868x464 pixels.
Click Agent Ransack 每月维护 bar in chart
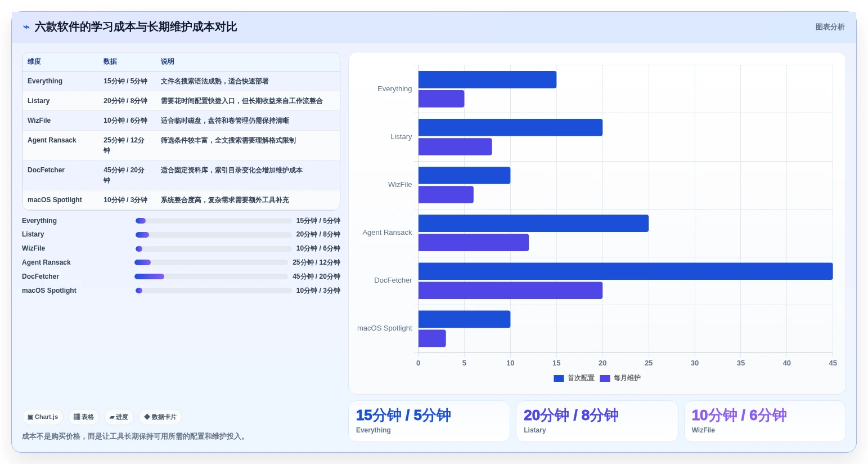tap(474, 243)
